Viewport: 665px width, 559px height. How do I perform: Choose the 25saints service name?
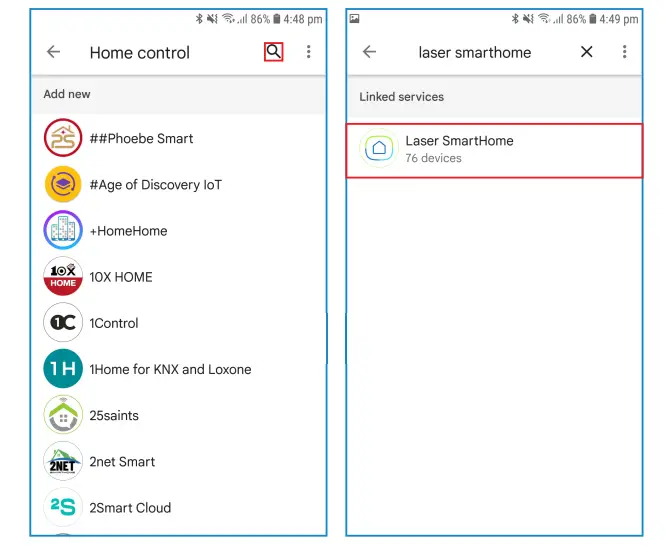click(x=114, y=416)
